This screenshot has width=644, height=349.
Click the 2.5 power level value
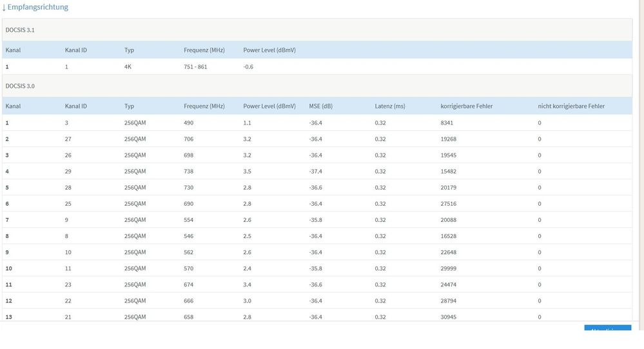coord(247,236)
